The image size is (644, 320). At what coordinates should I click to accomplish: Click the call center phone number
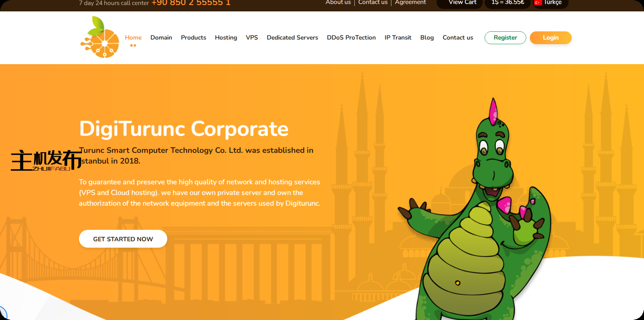(x=191, y=3)
